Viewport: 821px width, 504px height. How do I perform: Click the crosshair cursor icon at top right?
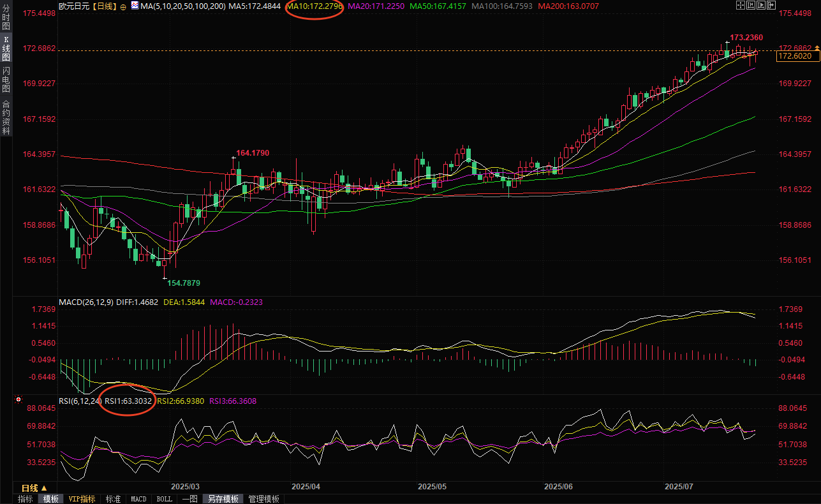[741, 5]
